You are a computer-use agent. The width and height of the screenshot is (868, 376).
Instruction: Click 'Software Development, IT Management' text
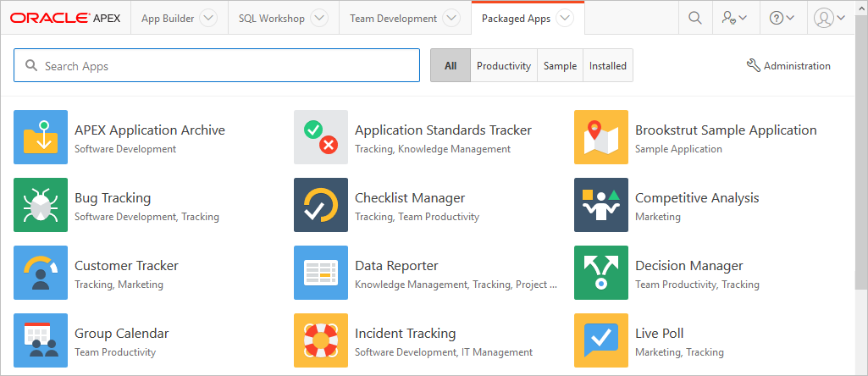(x=444, y=352)
